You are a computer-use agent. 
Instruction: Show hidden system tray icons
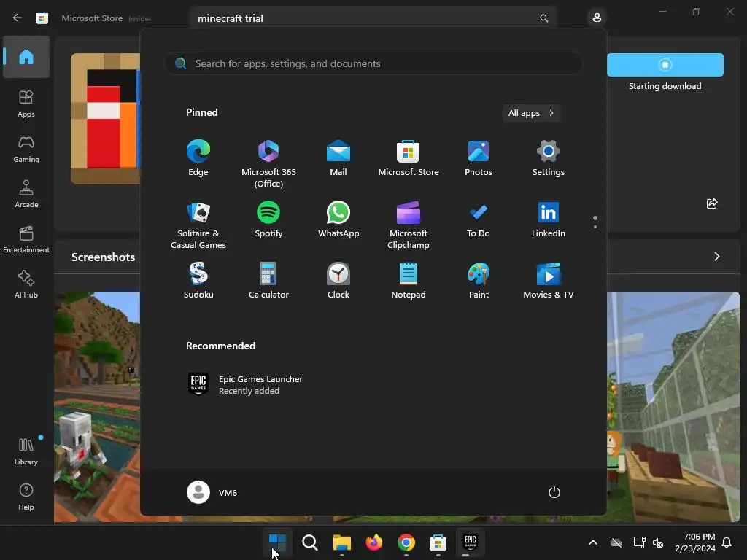pyautogui.click(x=593, y=542)
